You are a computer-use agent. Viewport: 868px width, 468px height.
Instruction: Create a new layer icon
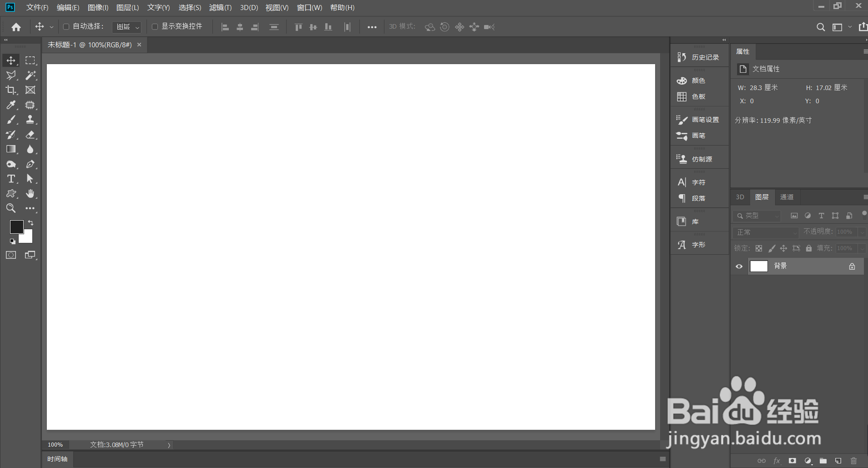coord(838,461)
